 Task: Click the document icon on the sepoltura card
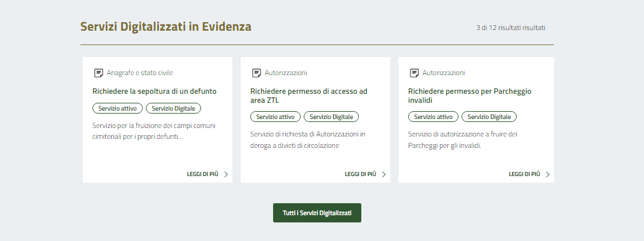pos(98,73)
